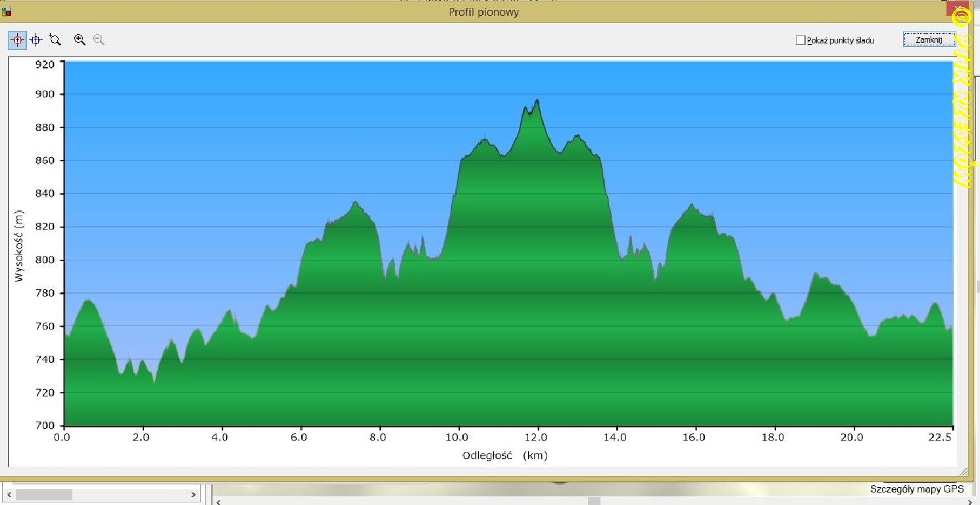Click the 'Profil pionowy' title bar
The image size is (980, 505).
(x=483, y=12)
